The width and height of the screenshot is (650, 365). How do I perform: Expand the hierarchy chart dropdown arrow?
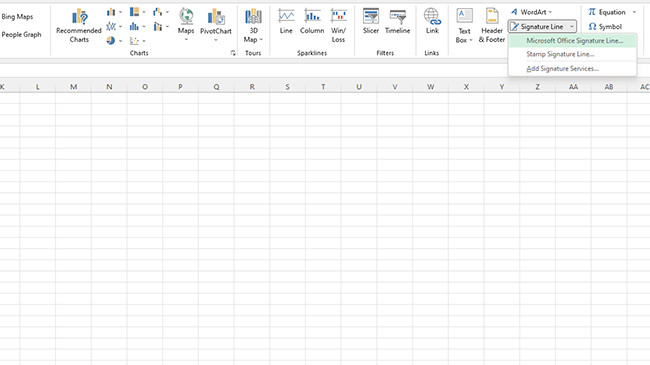[x=144, y=12]
